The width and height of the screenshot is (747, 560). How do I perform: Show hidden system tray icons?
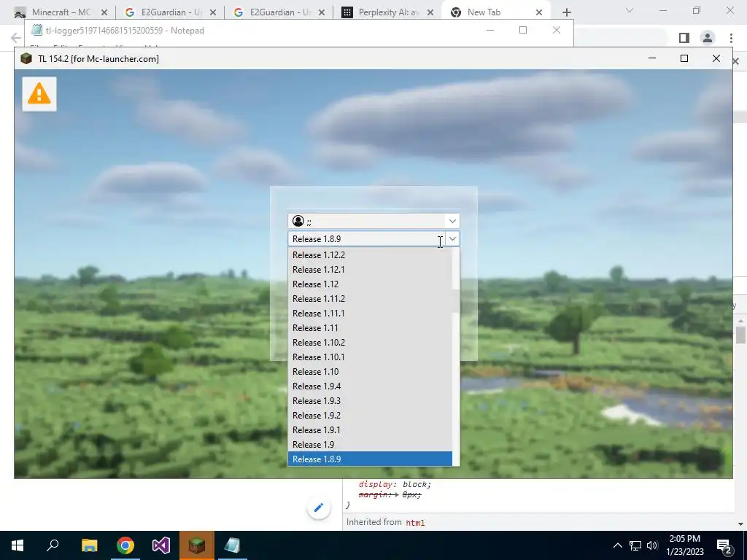coord(617,545)
